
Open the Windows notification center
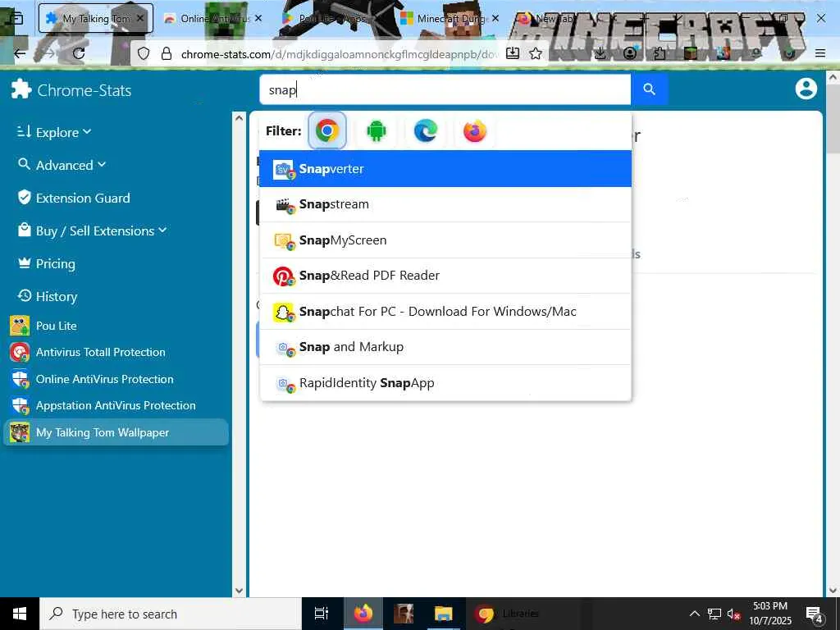[x=815, y=614]
